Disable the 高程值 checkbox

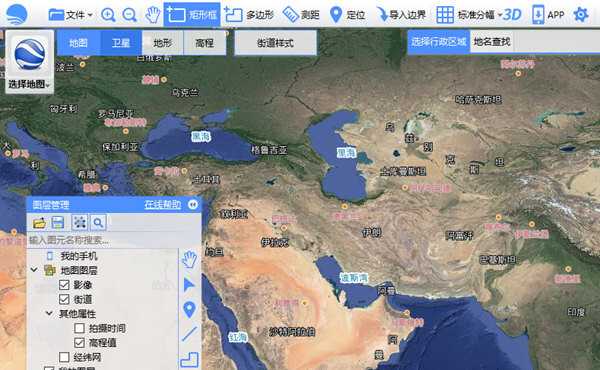coord(79,342)
